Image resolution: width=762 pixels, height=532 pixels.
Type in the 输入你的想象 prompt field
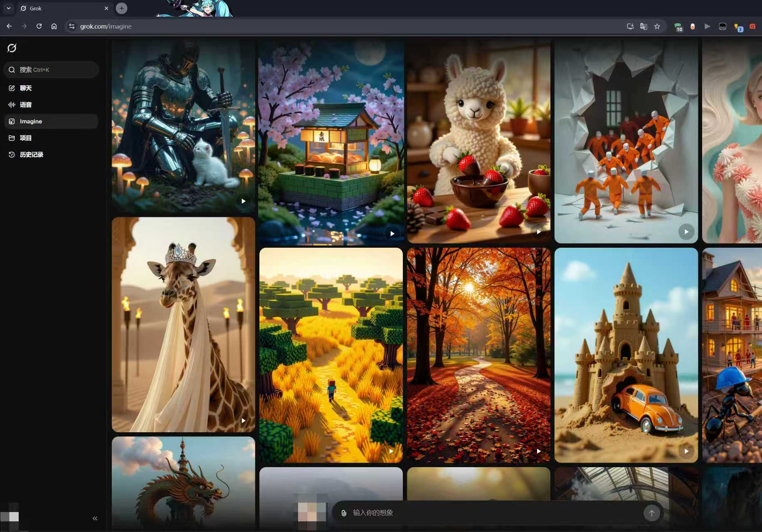click(491, 513)
